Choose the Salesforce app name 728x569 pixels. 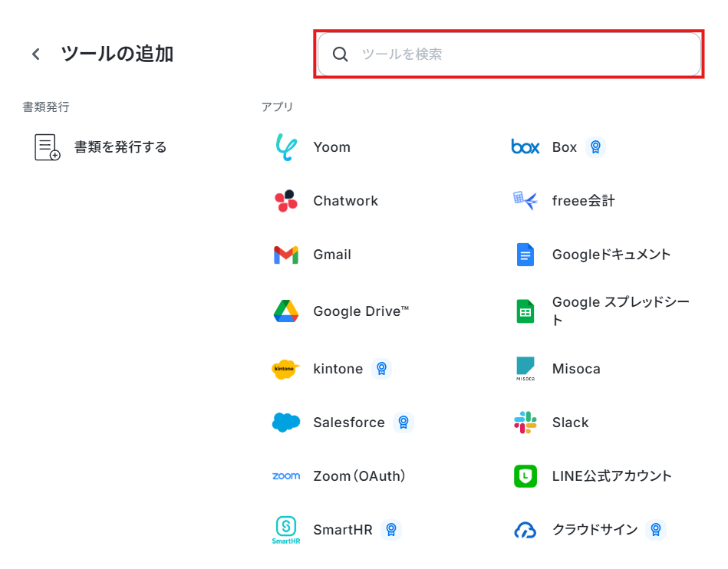click(349, 423)
